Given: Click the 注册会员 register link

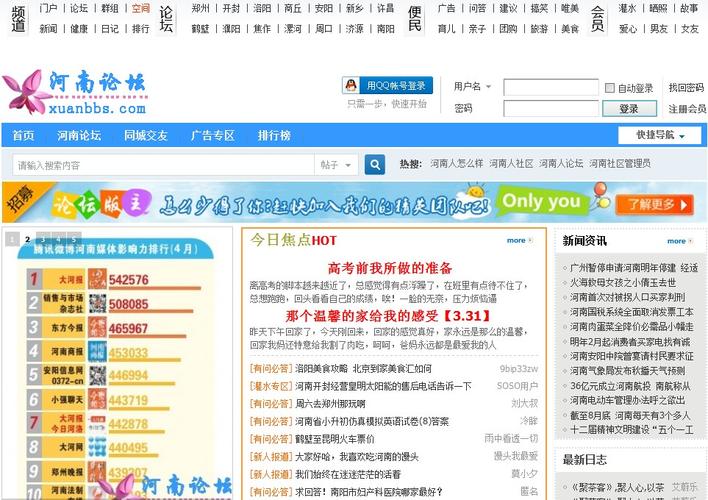Looking at the screenshot, I should (x=687, y=109).
